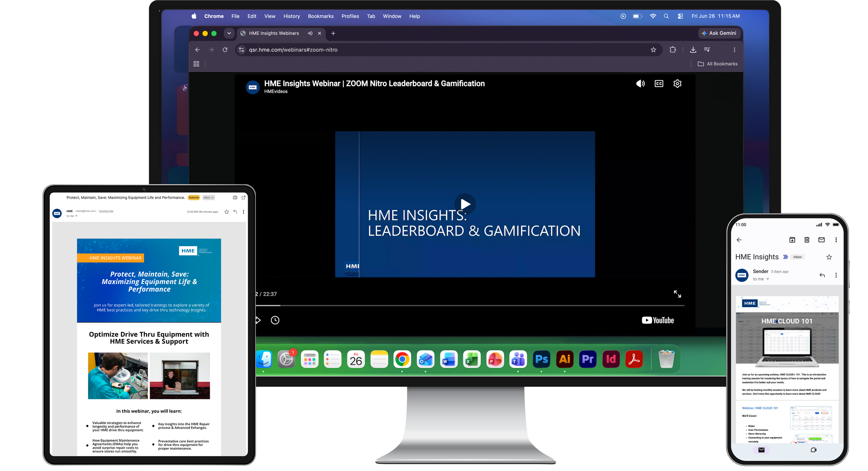Viewport: 868px width, 471px height.
Task: Open tablet email in new window
Action: (x=244, y=198)
